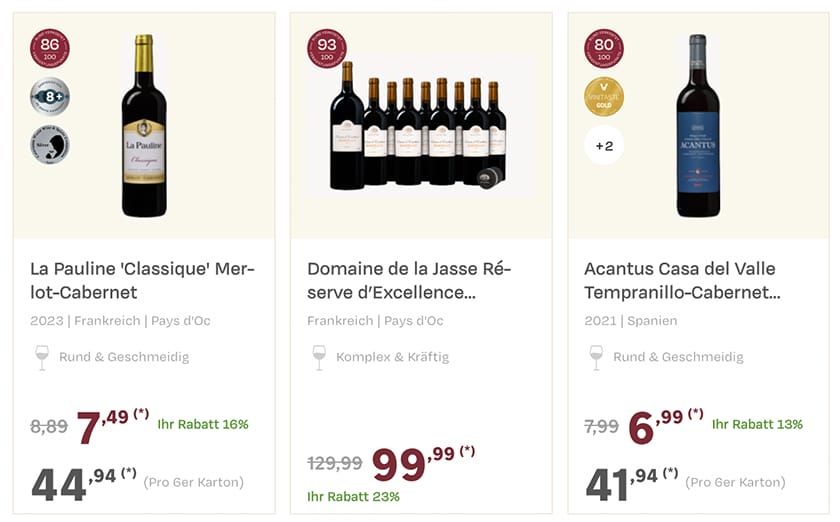Click the dark silver medal badge under 8+
Image resolution: width=840 pixels, height=522 pixels.
pos(49,145)
